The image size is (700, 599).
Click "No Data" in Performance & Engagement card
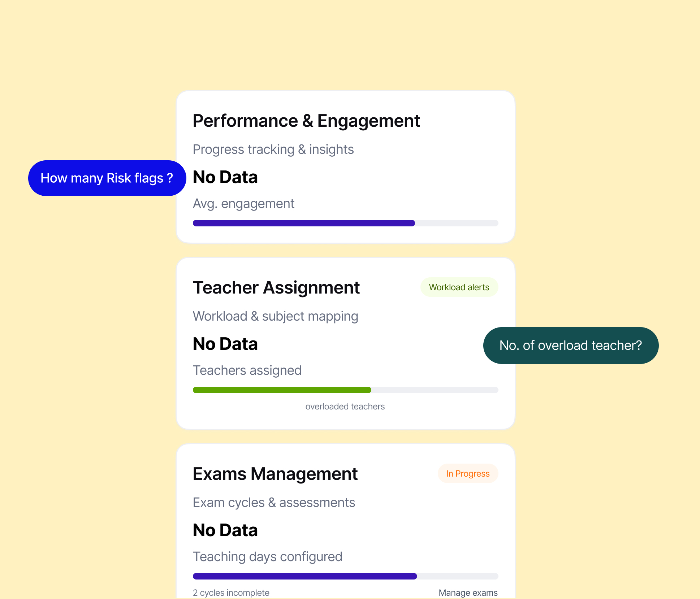(x=225, y=177)
